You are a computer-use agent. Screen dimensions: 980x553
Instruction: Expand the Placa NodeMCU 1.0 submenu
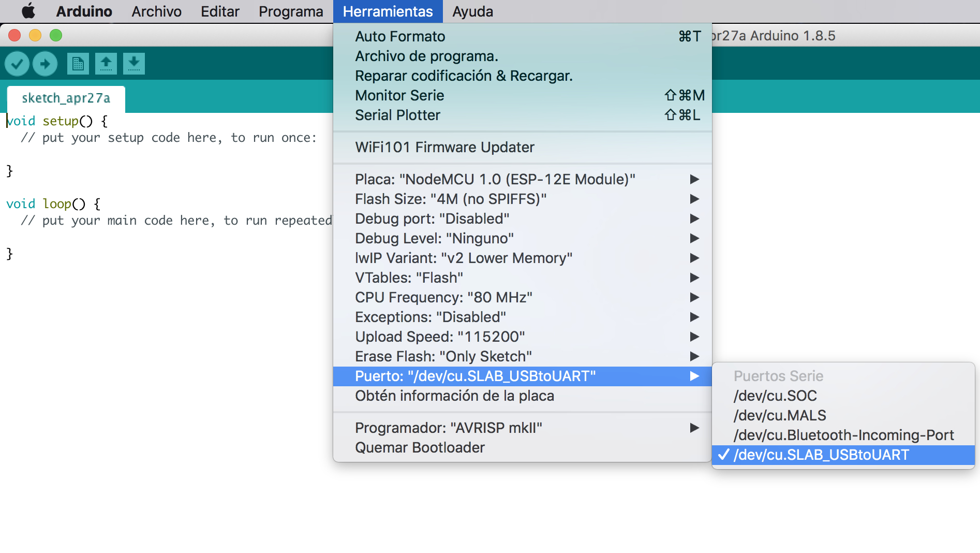[523, 179]
